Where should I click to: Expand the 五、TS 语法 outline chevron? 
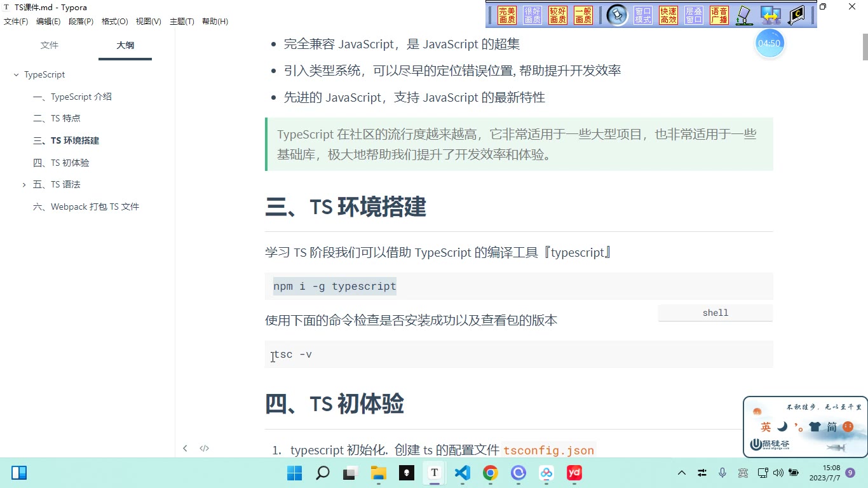pos(24,185)
